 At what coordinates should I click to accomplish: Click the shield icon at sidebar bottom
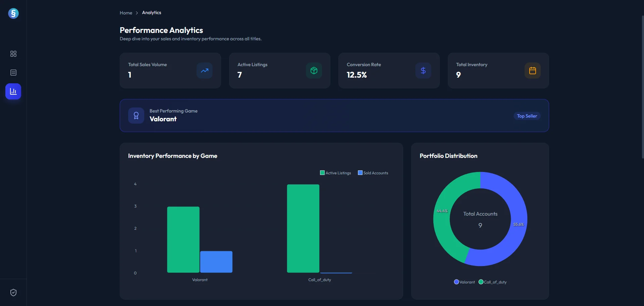point(13,292)
